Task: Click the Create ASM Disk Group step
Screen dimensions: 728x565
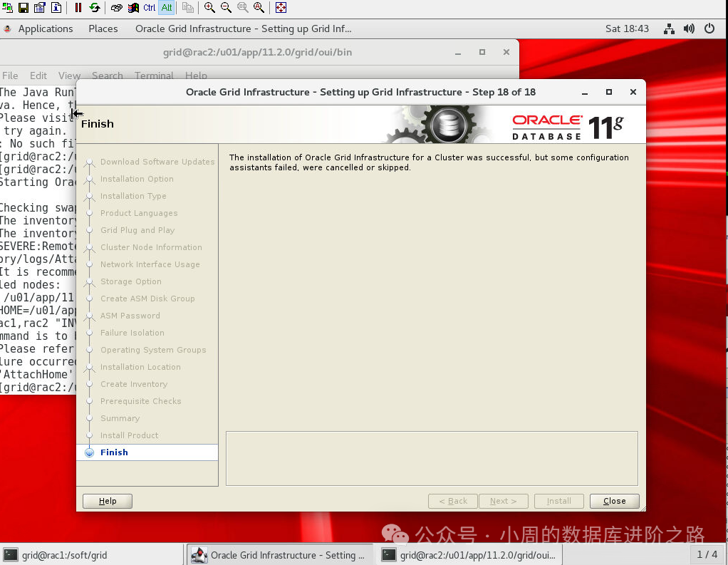Action: (147, 299)
